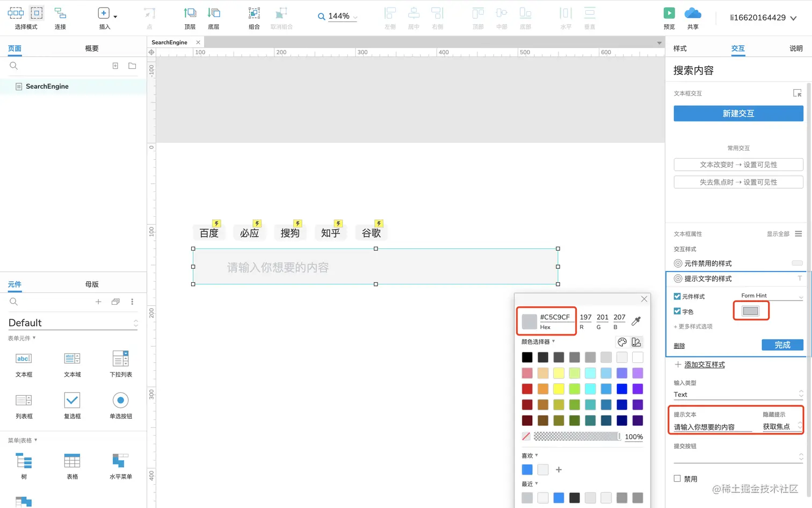Pick the blue favorite color swatch

[x=527, y=469]
